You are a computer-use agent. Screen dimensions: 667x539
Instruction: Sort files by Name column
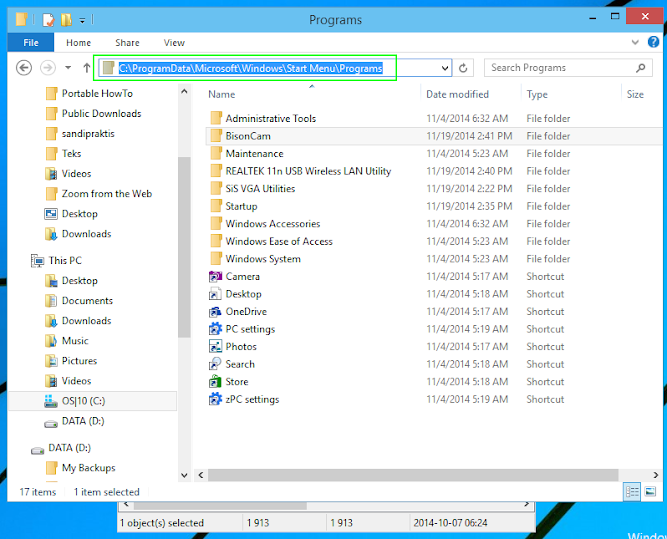(222, 94)
